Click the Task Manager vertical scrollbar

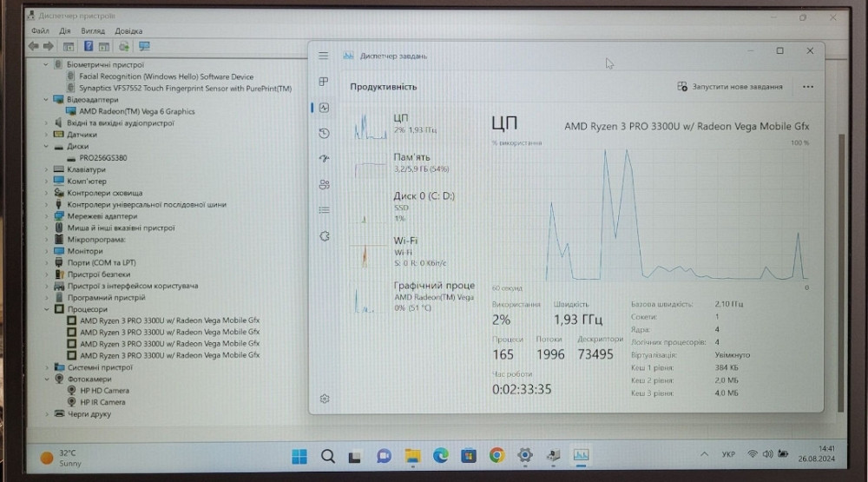pos(841,273)
